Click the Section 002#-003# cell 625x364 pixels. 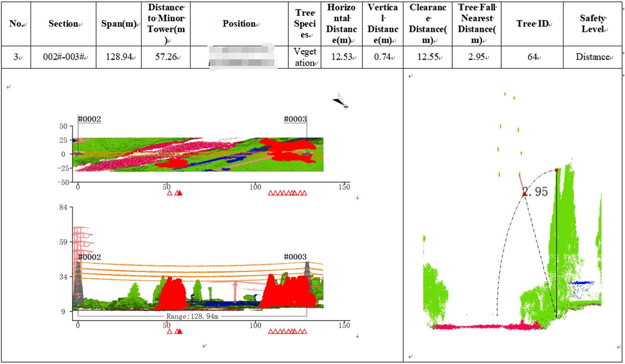click(63, 57)
